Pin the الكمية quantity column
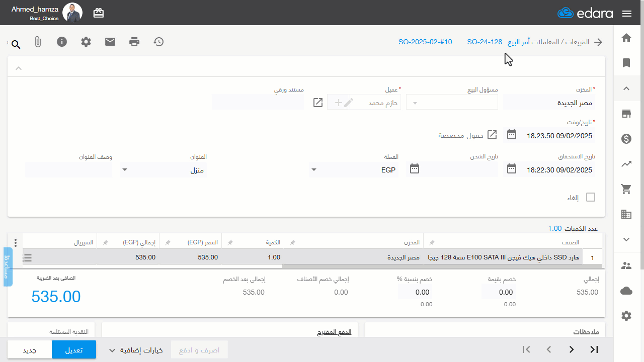644x362 pixels. tap(230, 242)
